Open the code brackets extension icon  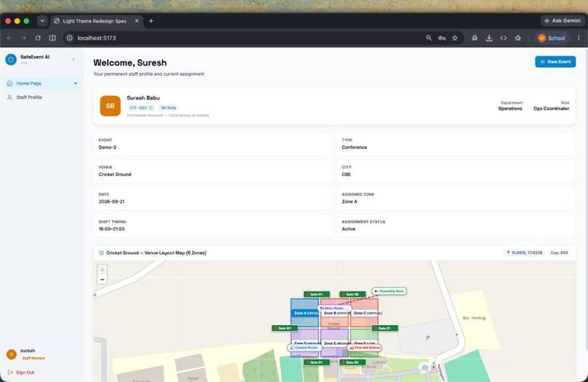click(x=503, y=38)
